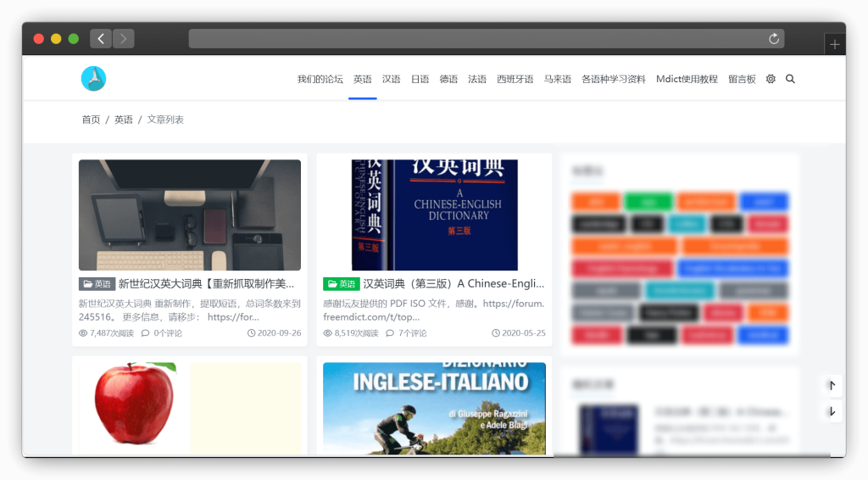
Task: Click the 7,487次阅读 view count
Action: (x=112, y=333)
